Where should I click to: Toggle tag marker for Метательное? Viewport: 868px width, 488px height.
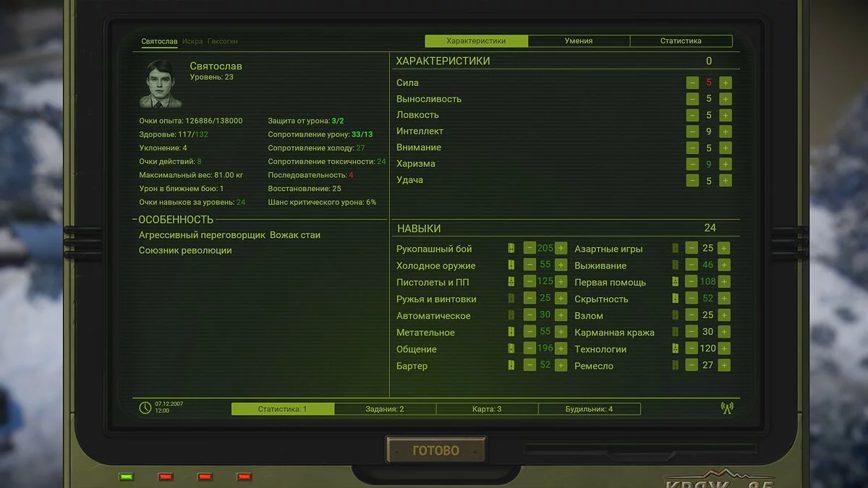(511, 331)
